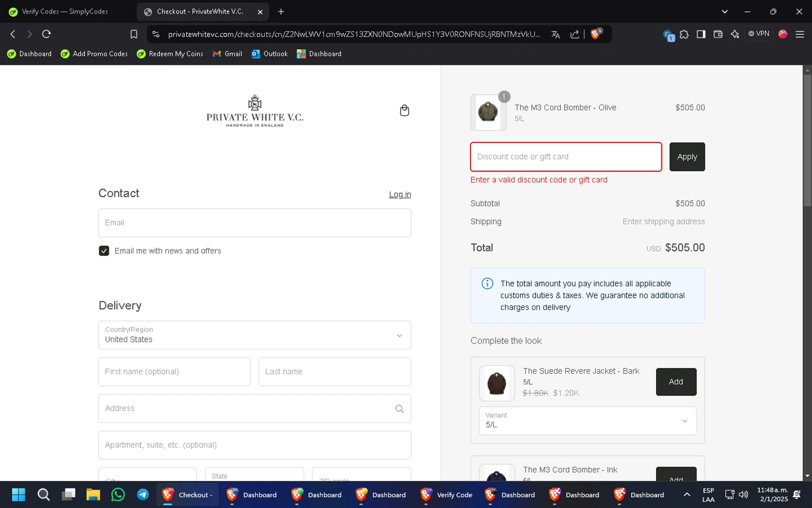Image resolution: width=812 pixels, height=508 pixels.
Task: Open the Country/Region dropdown
Action: coord(254,335)
